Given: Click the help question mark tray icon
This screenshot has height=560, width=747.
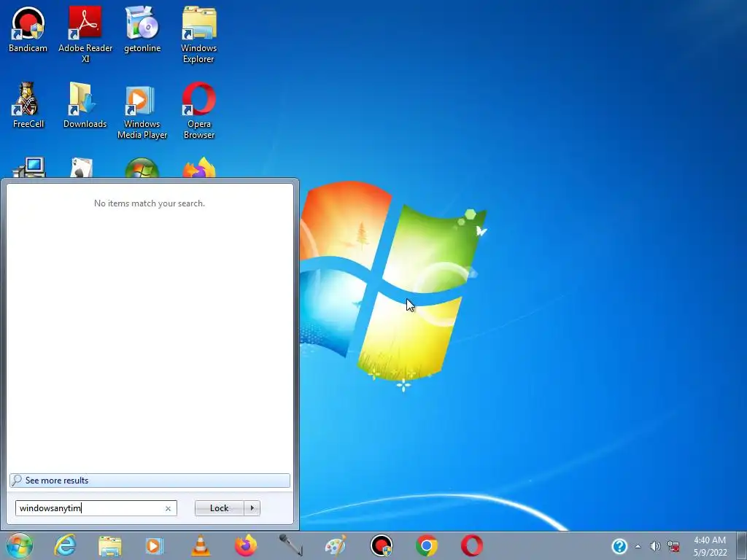Looking at the screenshot, I should (x=619, y=546).
